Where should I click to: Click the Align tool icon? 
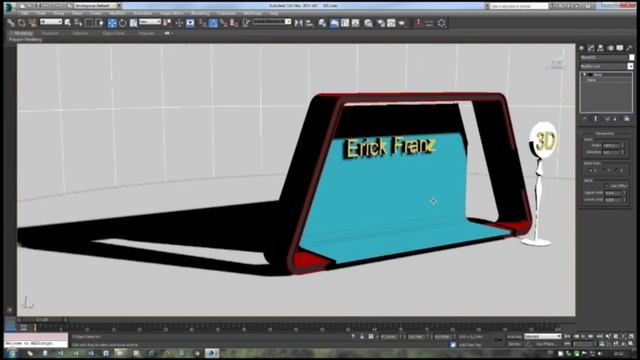pyautogui.click(x=309, y=23)
